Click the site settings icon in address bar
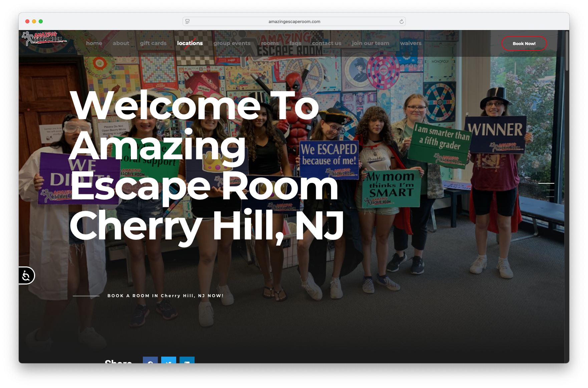Image resolution: width=588 pixels, height=388 pixels. (188, 21)
